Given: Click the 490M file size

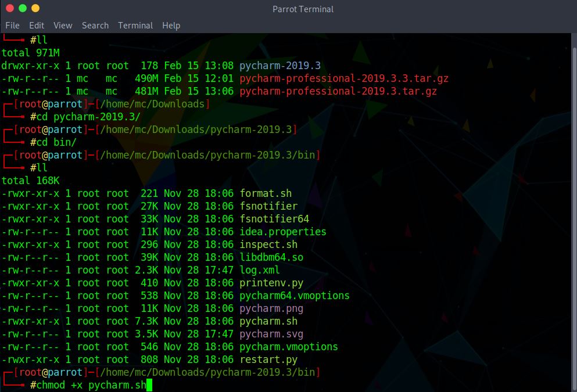Looking at the screenshot, I should 146,78.
